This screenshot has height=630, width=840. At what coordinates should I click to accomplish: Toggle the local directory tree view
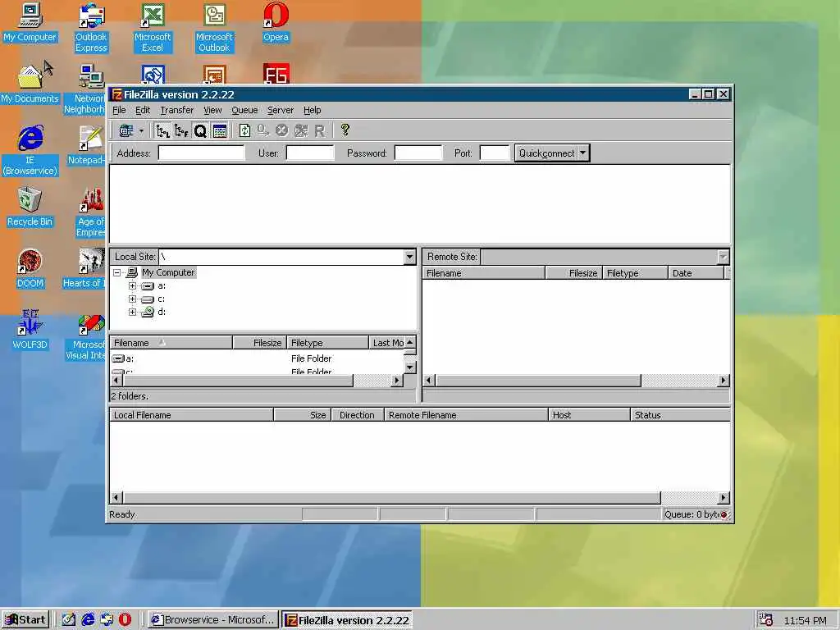(162, 130)
